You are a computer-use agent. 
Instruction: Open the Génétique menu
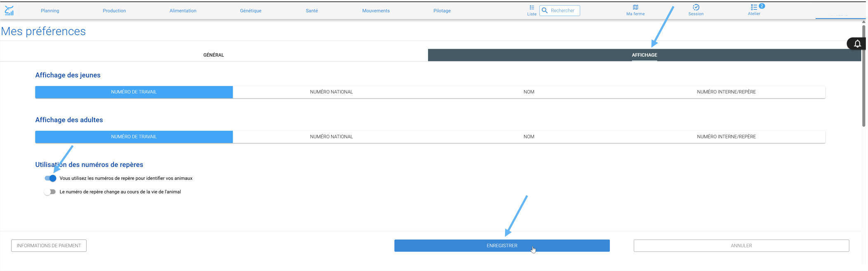[x=251, y=11]
